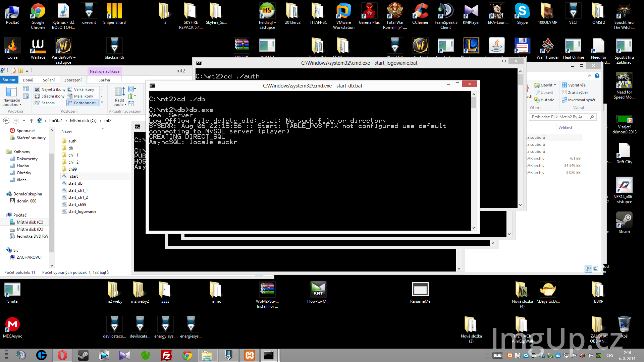Click the Explorer back navigation button
The height and width of the screenshot is (362, 644).
6,121
